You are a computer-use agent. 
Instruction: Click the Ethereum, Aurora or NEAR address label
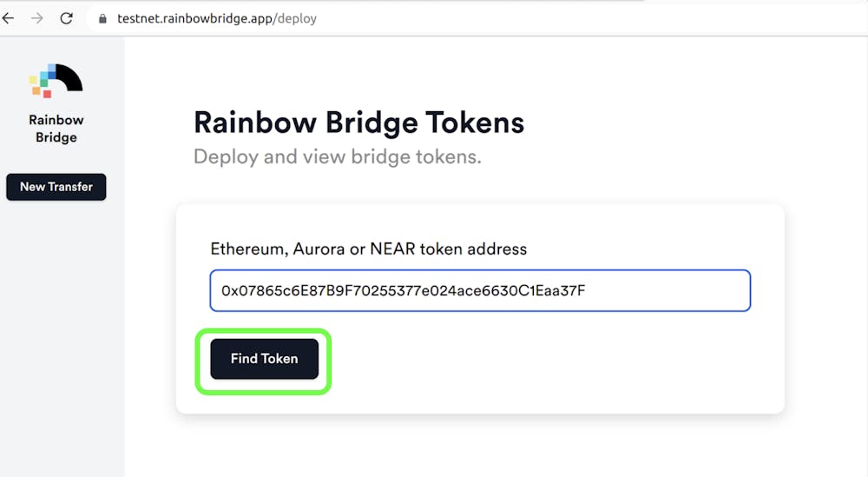pos(368,248)
